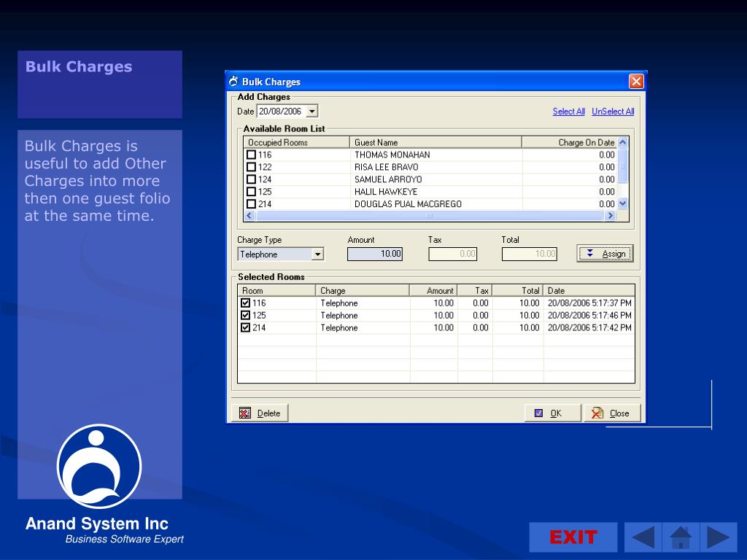
Task: Open the Charge Type dropdown
Action: pos(317,254)
